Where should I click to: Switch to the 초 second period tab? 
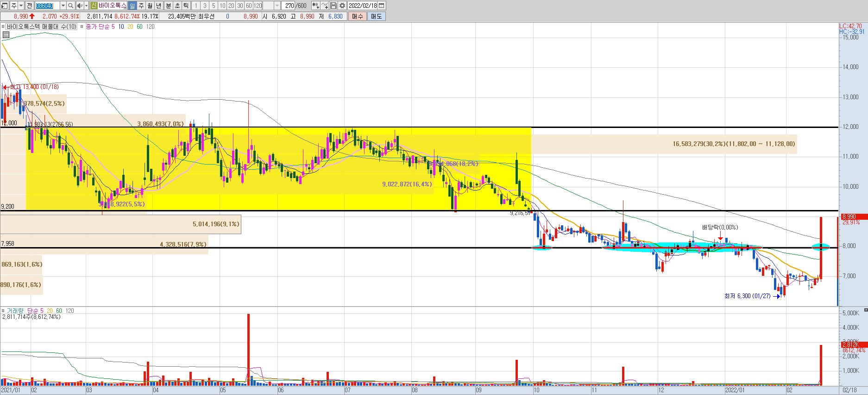(177, 6)
